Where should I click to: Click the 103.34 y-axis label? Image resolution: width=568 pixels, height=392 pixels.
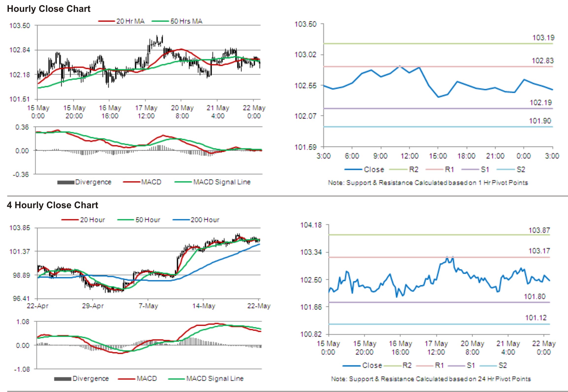(311, 252)
